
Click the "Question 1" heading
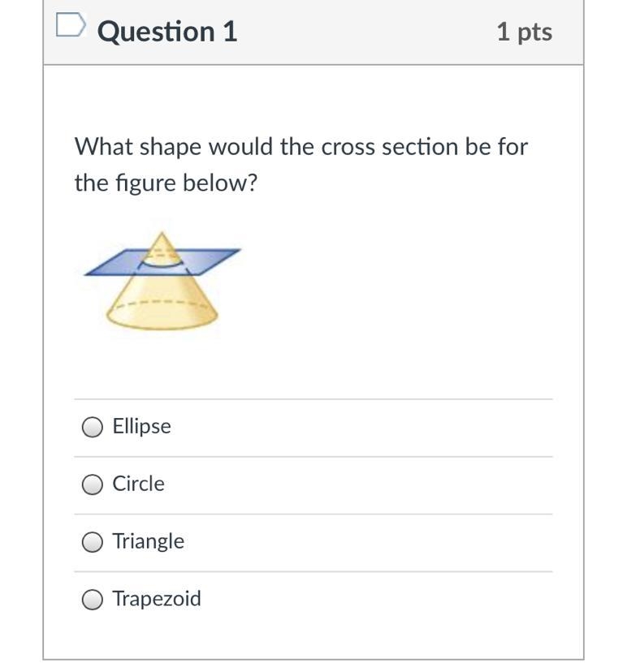coord(167,32)
